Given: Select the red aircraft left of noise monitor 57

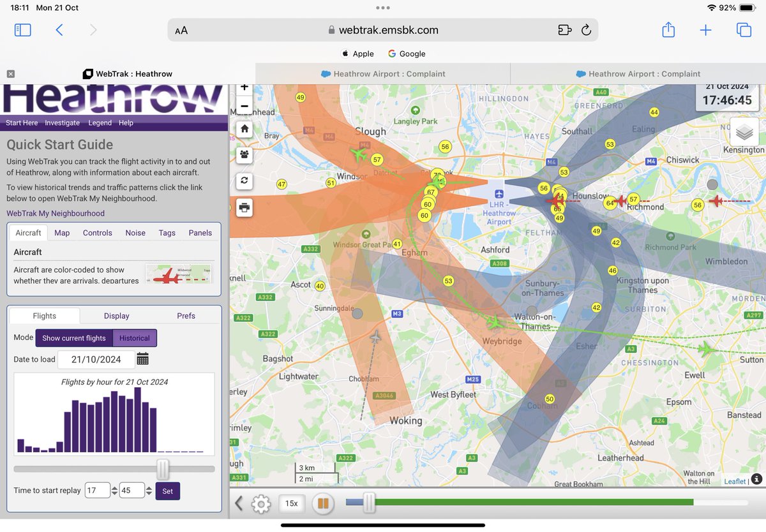Looking at the screenshot, I should (619, 201).
